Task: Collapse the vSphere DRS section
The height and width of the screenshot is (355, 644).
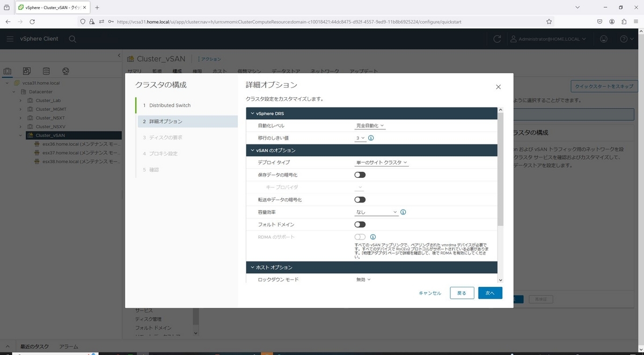Action: click(x=253, y=113)
